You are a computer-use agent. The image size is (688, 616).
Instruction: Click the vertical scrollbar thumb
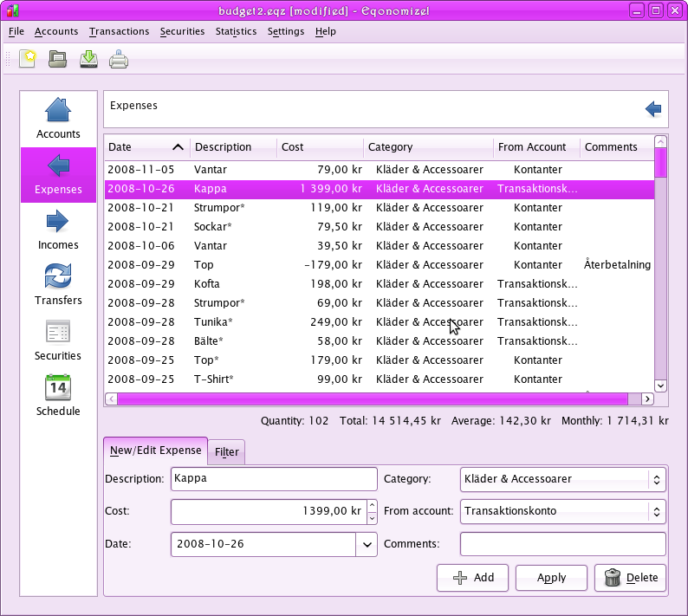(661, 163)
